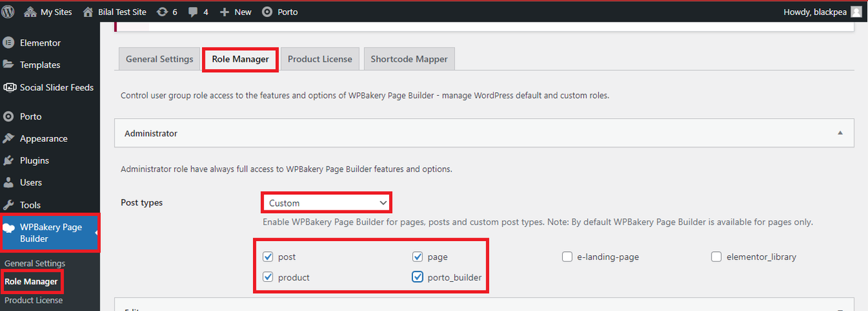Uncheck the post checkbox
868x311 pixels.
(x=268, y=257)
